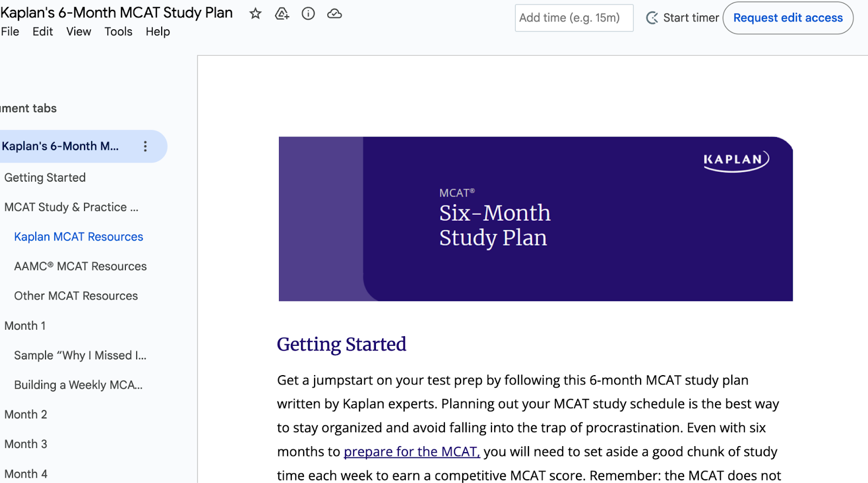This screenshot has width=868, height=483.
Task: Go to Kaplan MCAT Resources heading
Action: tap(79, 237)
